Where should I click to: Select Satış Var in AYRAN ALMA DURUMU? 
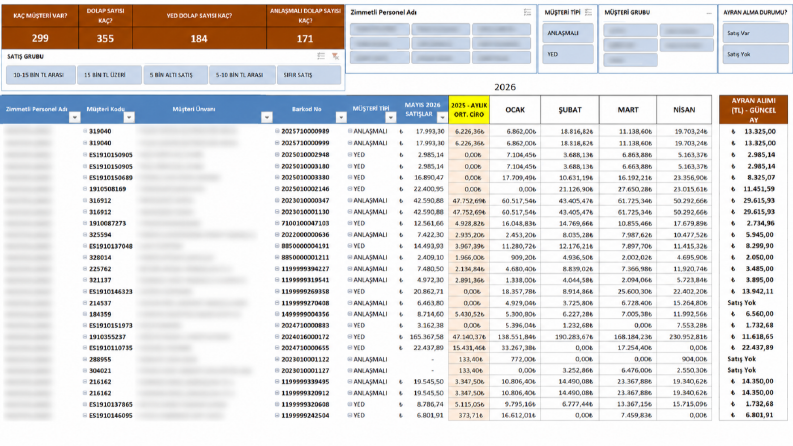pos(756,33)
